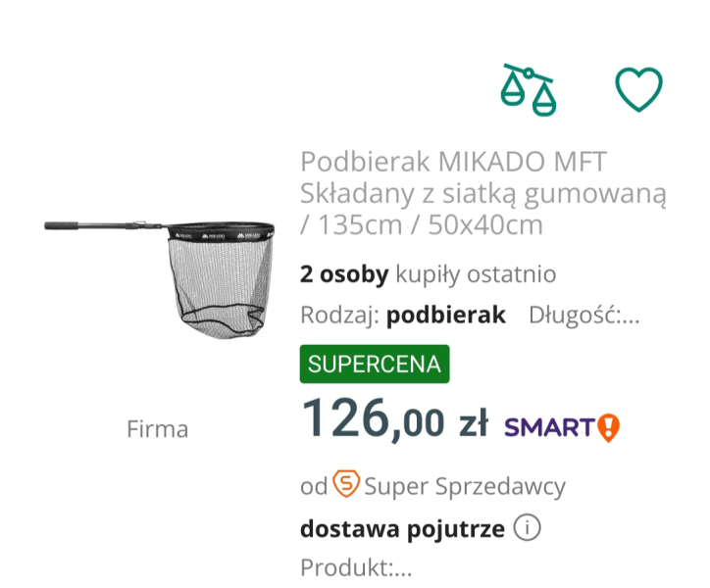Click the Rodzaj label
710x588 pixels.
339,315
